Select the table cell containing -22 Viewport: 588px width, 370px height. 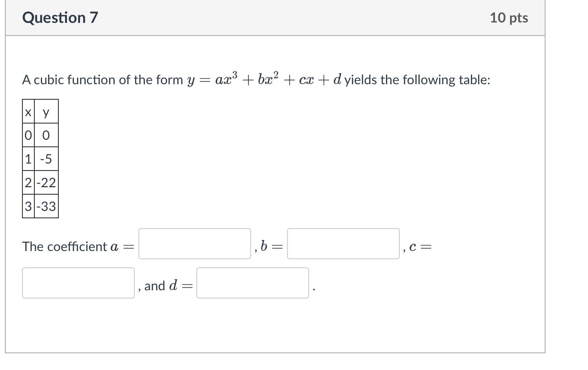coord(46,183)
